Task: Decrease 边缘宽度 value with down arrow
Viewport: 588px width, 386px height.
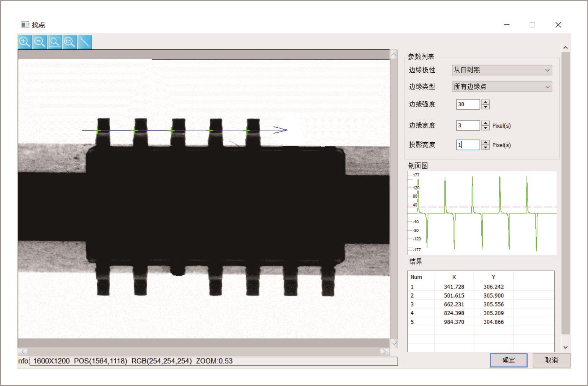Action: 486,128
